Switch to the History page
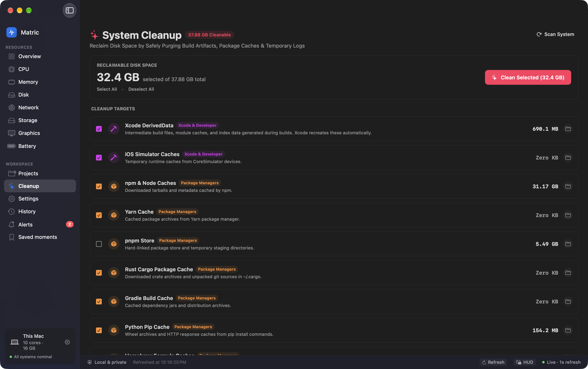 [40, 211]
